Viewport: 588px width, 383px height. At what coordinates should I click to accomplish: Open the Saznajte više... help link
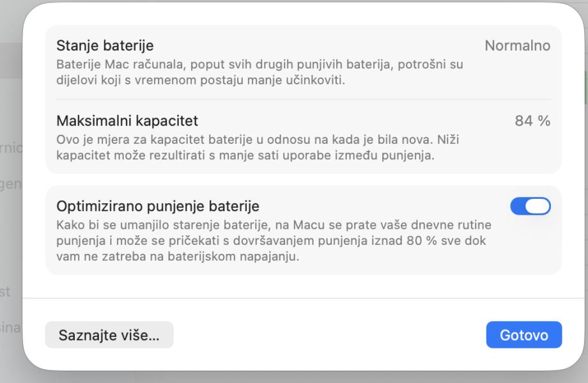(109, 335)
